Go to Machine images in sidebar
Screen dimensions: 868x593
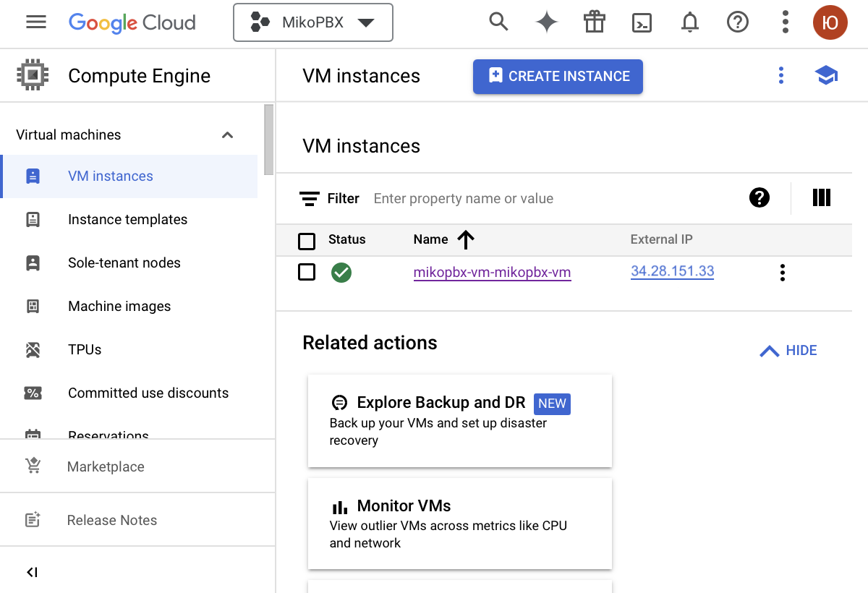pos(119,307)
